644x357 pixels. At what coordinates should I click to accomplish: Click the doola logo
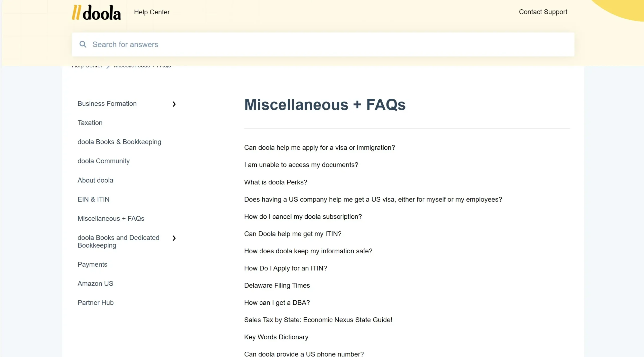96,12
